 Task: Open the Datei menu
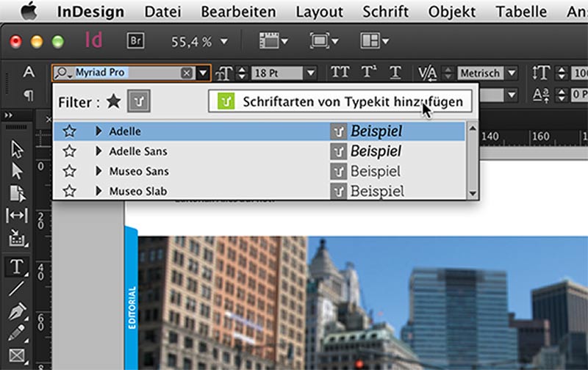pos(162,12)
